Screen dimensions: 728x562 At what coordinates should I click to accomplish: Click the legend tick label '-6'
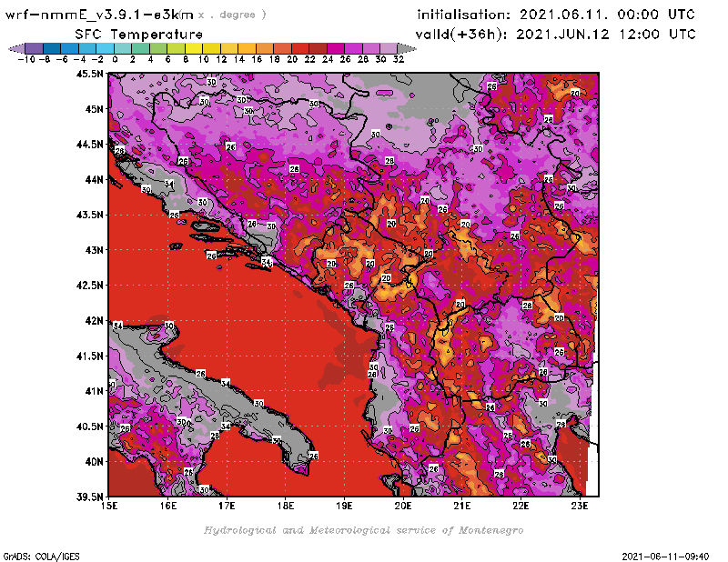point(62,60)
